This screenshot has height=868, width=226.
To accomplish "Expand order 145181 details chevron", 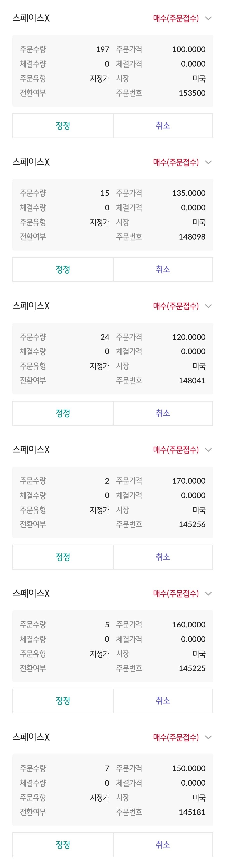I will [208, 738].
